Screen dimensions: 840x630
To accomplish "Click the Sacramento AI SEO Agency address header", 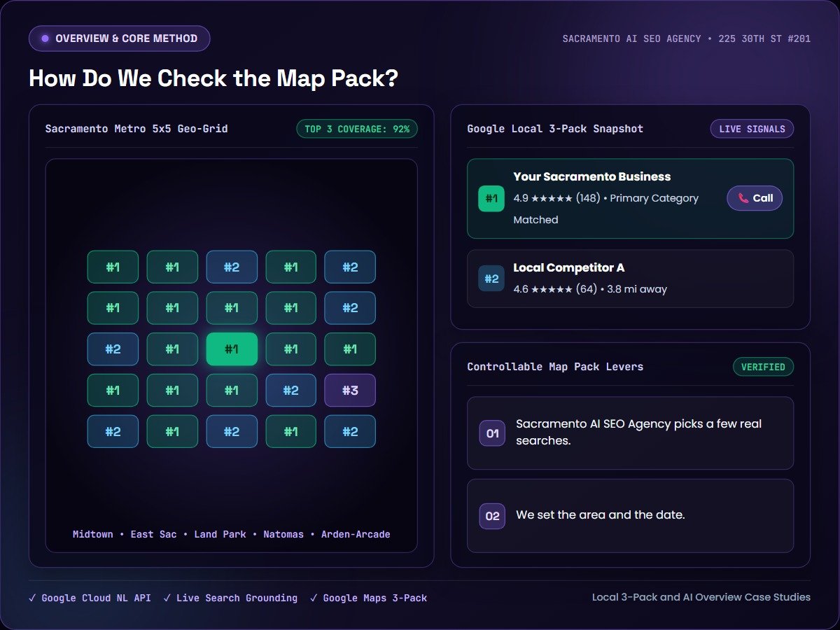I will point(687,38).
